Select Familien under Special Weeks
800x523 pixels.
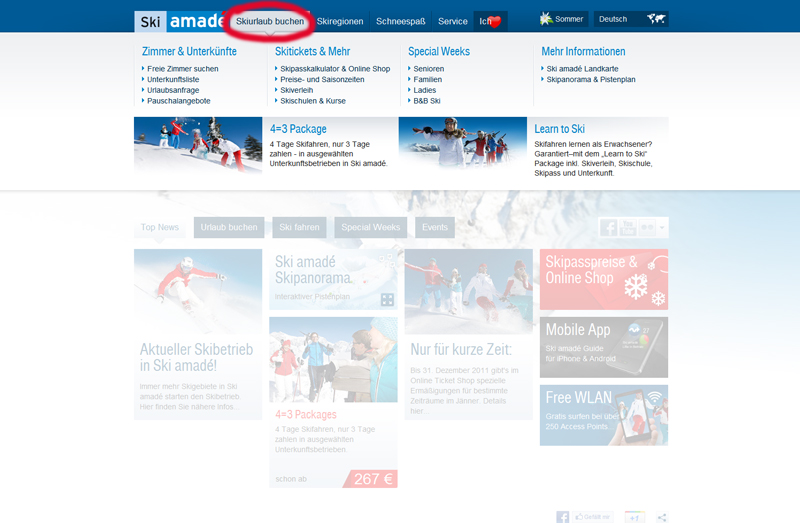pyautogui.click(x=428, y=79)
